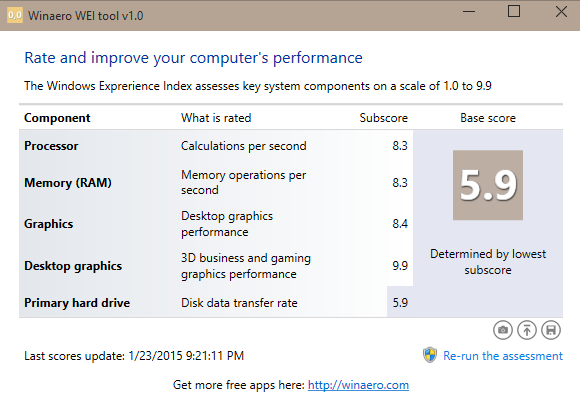Click the Windows Experience Index description sentence
The height and width of the screenshot is (395, 580).
click(258, 86)
